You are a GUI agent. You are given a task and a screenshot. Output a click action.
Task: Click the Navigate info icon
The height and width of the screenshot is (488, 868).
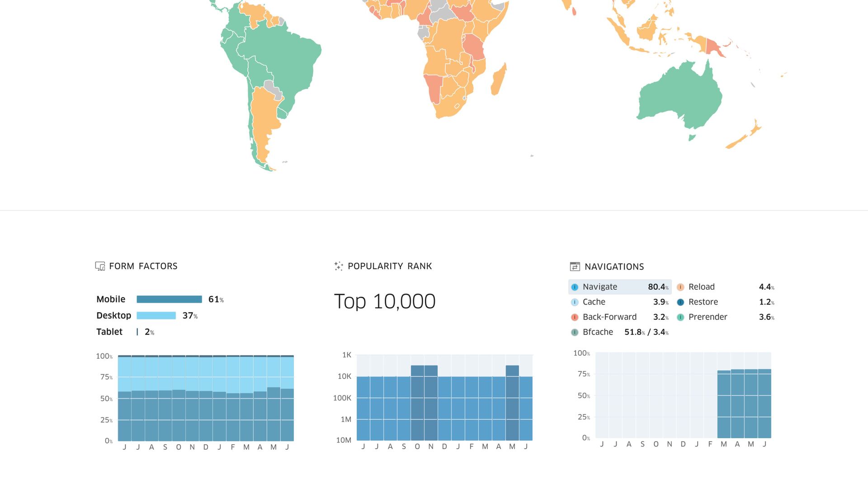[x=575, y=287]
